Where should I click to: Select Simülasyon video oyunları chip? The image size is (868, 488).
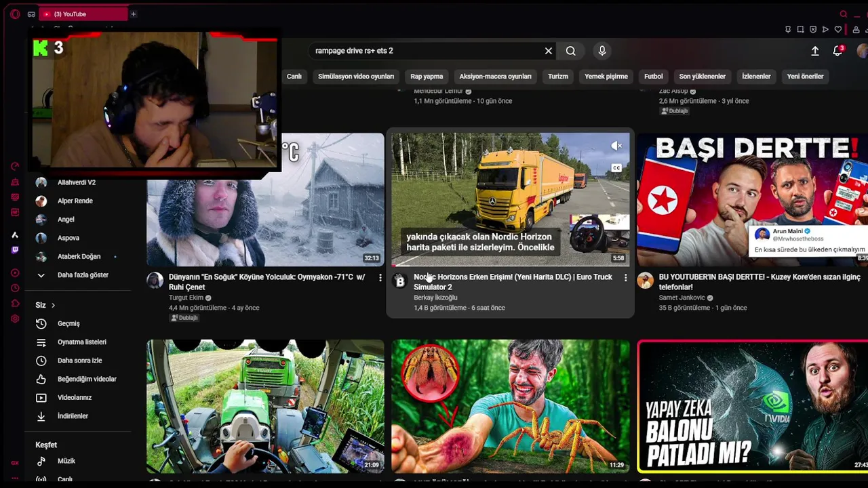pos(356,77)
